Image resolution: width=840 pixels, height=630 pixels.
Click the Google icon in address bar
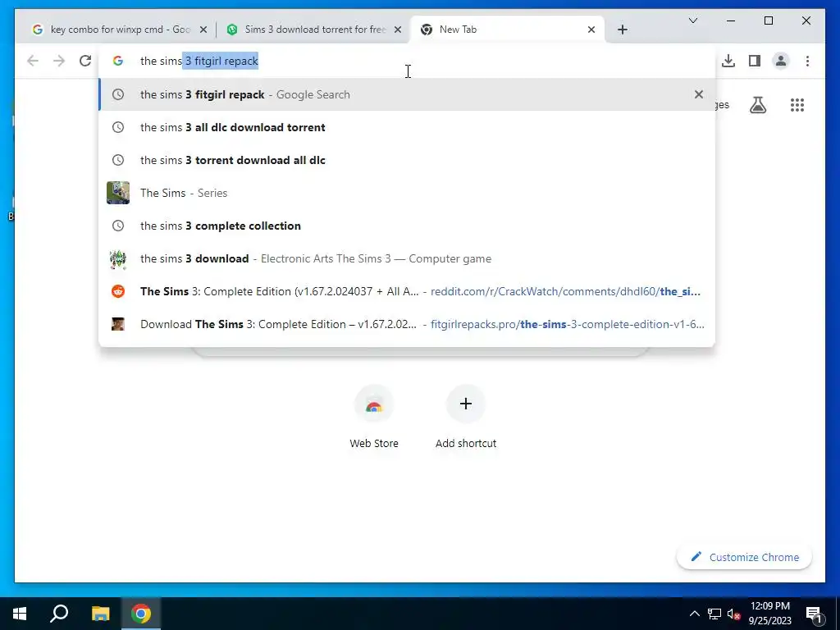[118, 61]
